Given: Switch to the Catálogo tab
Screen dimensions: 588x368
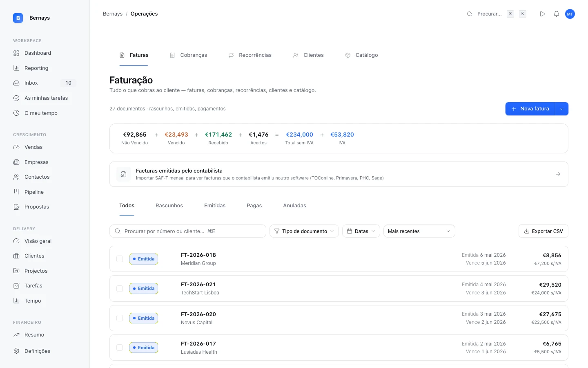Looking at the screenshot, I should point(362,55).
